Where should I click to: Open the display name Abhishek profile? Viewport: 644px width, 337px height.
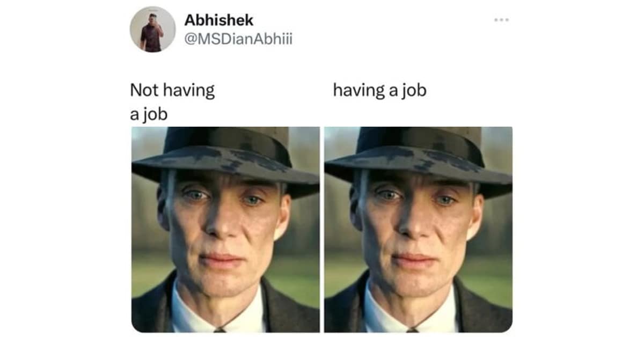(x=218, y=20)
